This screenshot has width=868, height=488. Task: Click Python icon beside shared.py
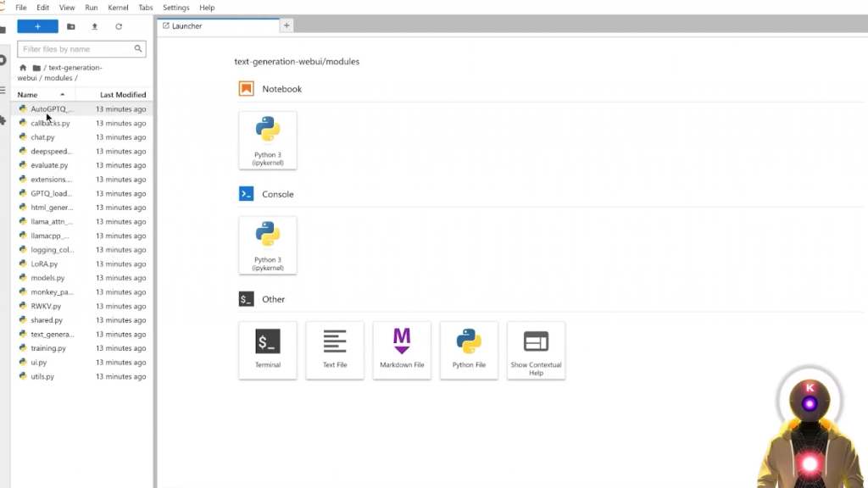(x=23, y=319)
